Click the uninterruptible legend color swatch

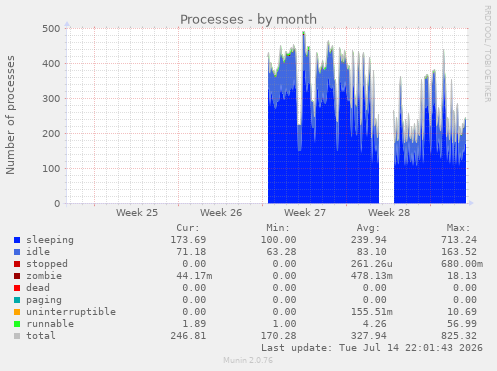click(x=17, y=312)
